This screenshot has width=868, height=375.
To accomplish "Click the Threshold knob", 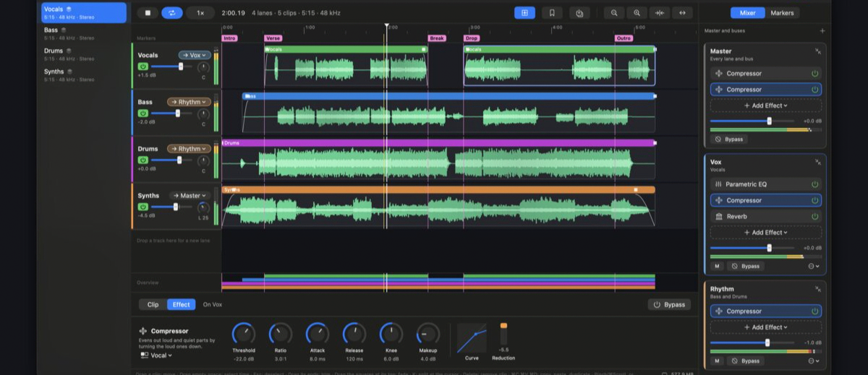I will pos(244,333).
